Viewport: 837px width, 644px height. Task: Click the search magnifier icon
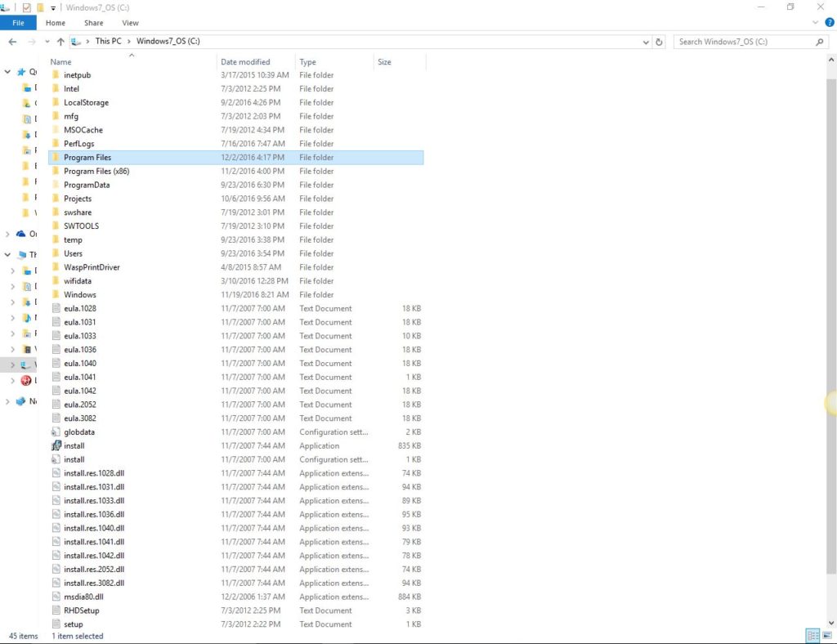tap(820, 42)
